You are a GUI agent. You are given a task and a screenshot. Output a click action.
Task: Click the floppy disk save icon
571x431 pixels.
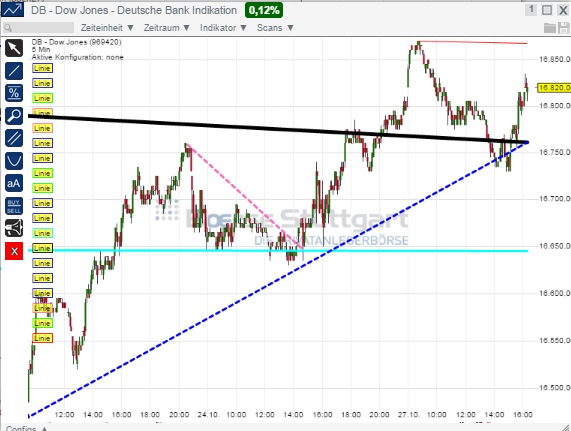(x=563, y=28)
